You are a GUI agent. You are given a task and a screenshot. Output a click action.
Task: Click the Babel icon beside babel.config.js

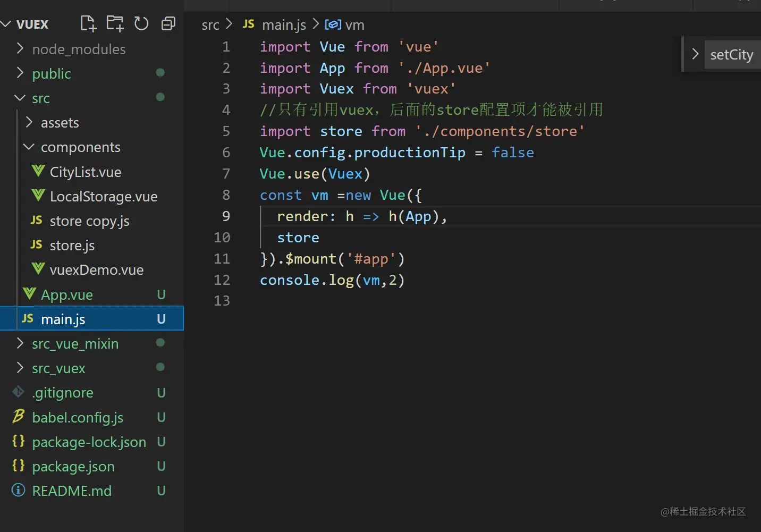tap(19, 417)
